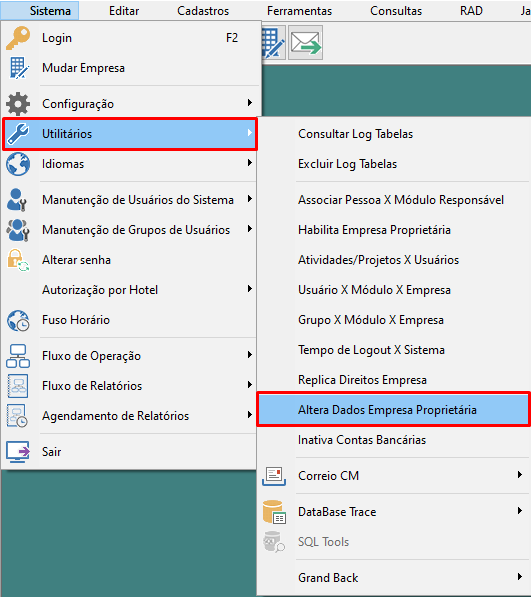Choose Mudar Empresa entry text
This screenshot has width=531, height=597.
click(83, 68)
